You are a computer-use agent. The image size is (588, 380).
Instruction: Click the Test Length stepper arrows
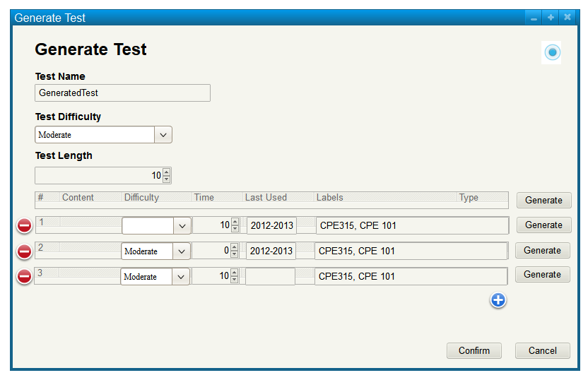pos(166,175)
